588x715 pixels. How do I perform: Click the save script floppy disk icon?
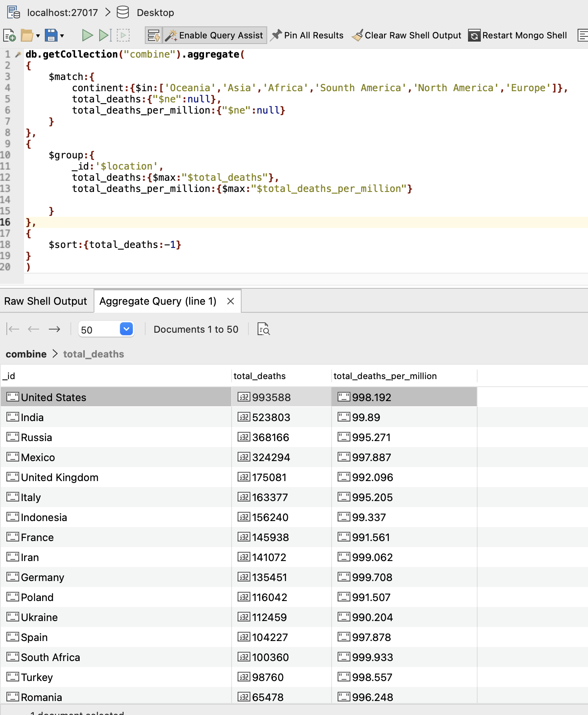[x=51, y=36]
